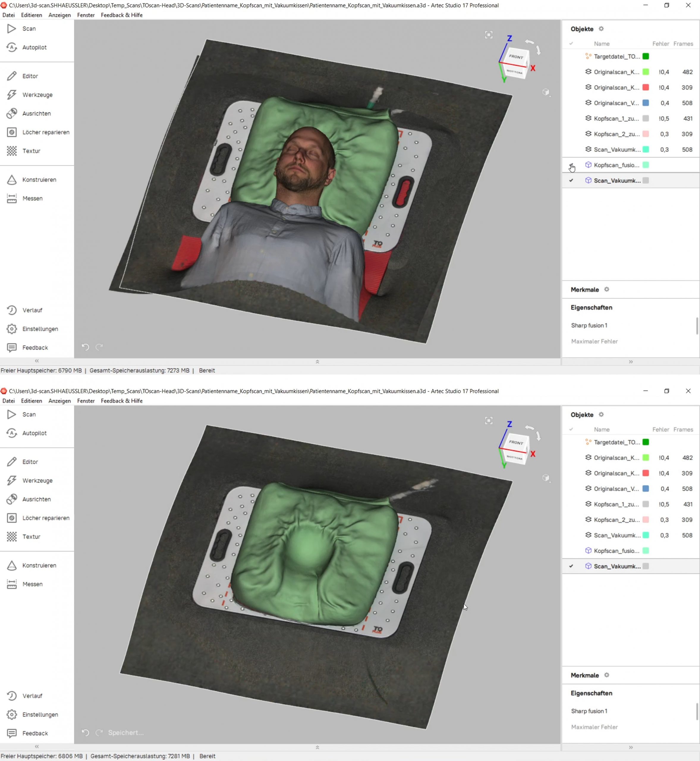Click "Sharp fusion 1" property in patient-head window
Screen dimensions: 700x761
pos(589,326)
